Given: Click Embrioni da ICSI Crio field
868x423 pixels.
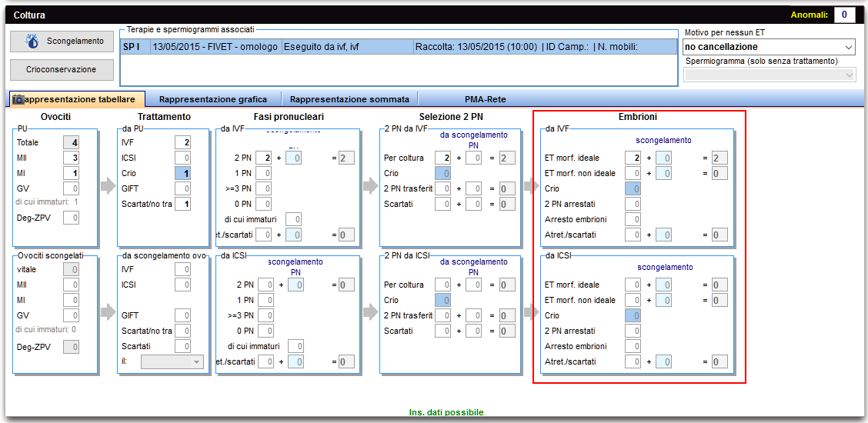Looking at the screenshot, I should [633, 316].
